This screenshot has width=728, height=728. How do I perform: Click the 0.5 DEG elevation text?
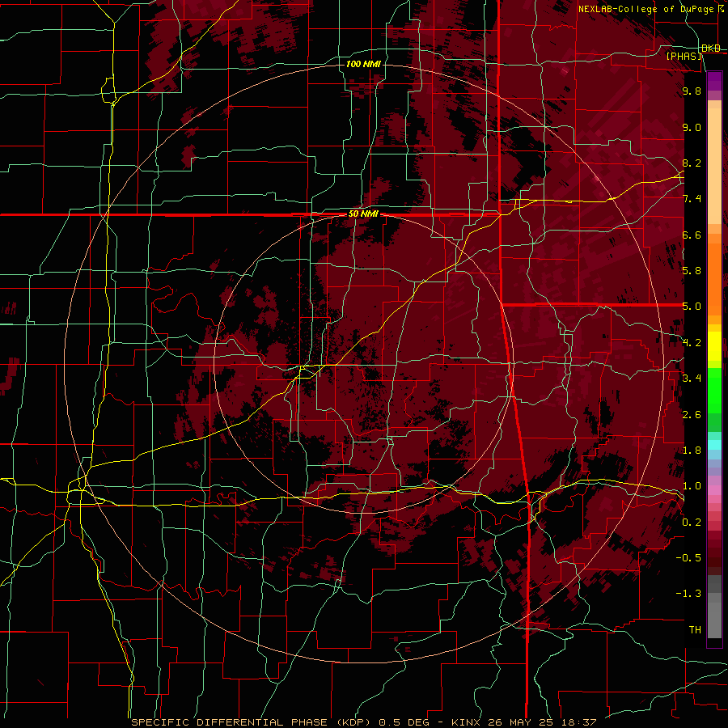pos(402,722)
